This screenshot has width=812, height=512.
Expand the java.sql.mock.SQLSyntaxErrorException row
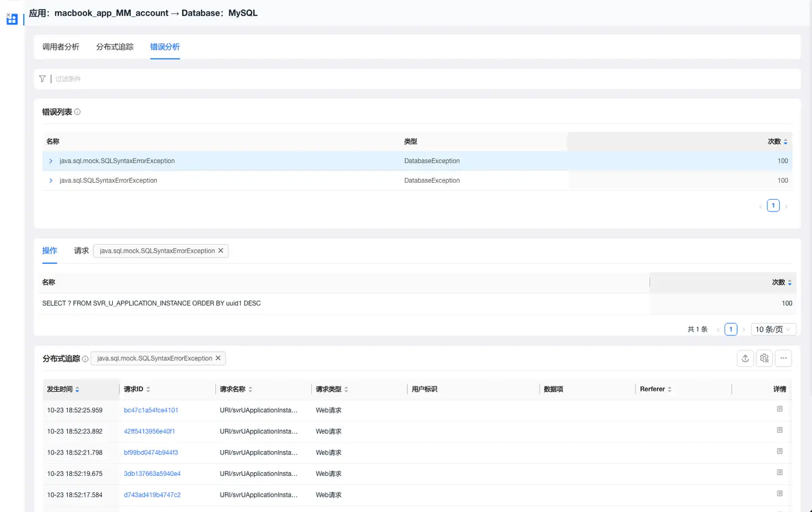[x=51, y=161]
